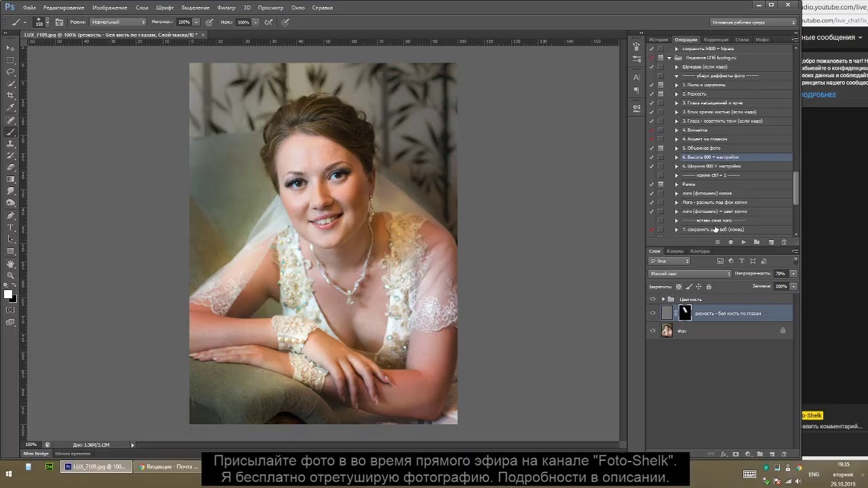Expand the 'Рамка' action
Screen dimensions: 868x488
click(x=676, y=184)
